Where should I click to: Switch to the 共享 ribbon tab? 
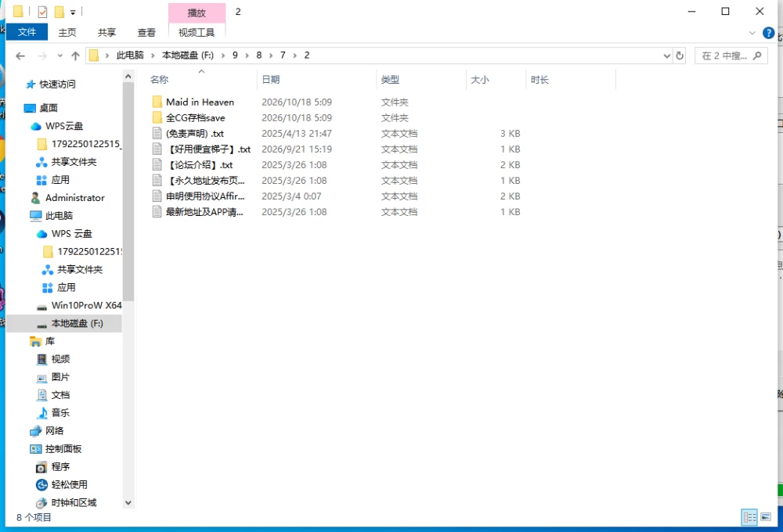click(106, 32)
